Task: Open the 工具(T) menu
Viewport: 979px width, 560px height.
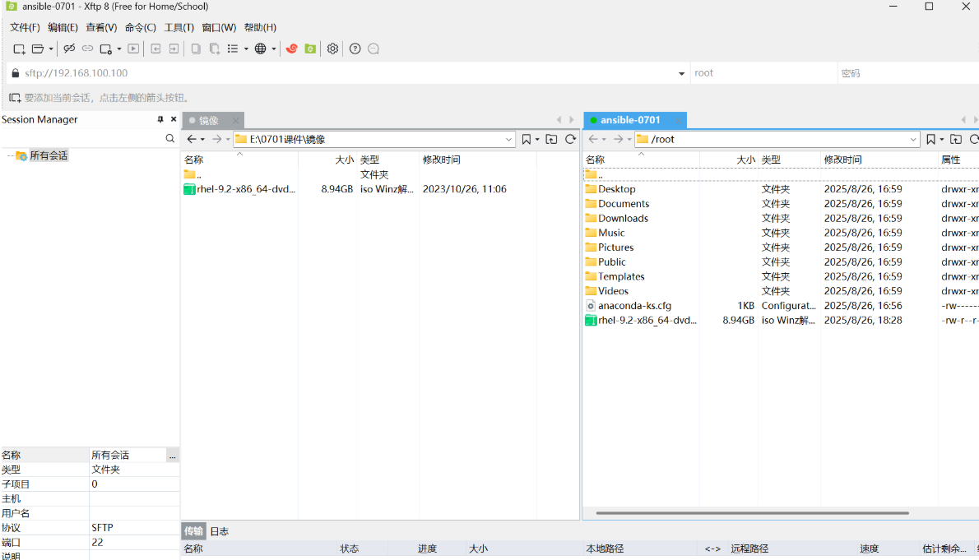Action: click(x=179, y=27)
